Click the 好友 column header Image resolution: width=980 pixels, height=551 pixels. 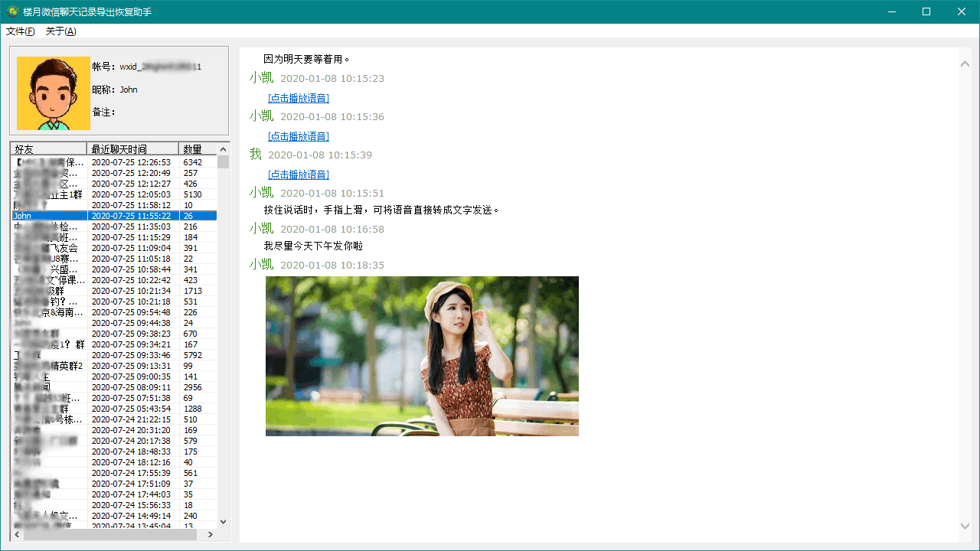(x=46, y=148)
